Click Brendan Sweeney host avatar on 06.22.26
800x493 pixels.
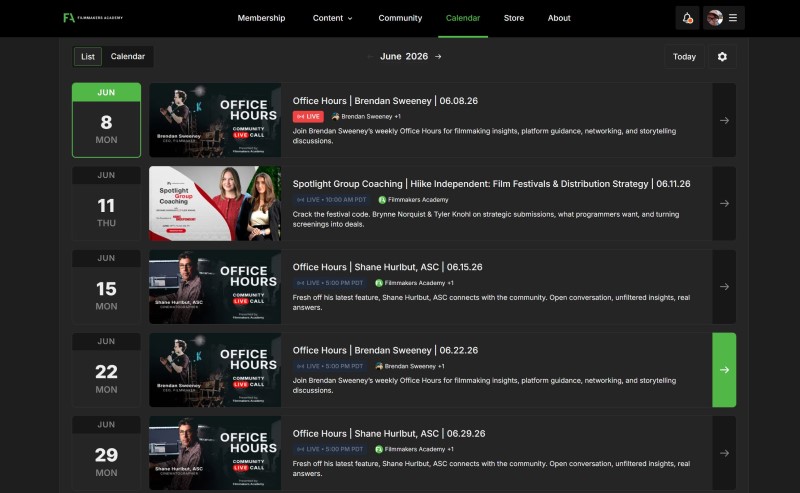point(379,366)
